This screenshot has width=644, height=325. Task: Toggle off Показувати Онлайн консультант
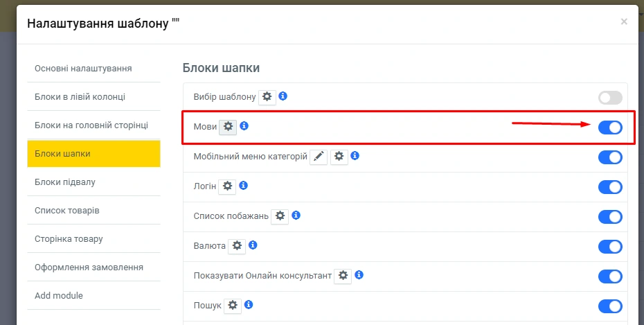coord(610,276)
